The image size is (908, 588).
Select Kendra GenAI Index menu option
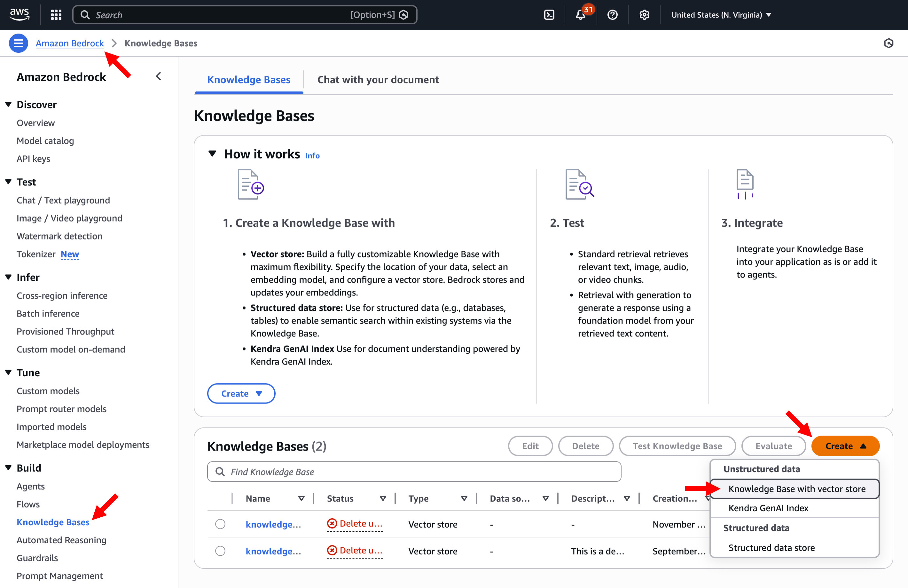pyautogui.click(x=768, y=508)
